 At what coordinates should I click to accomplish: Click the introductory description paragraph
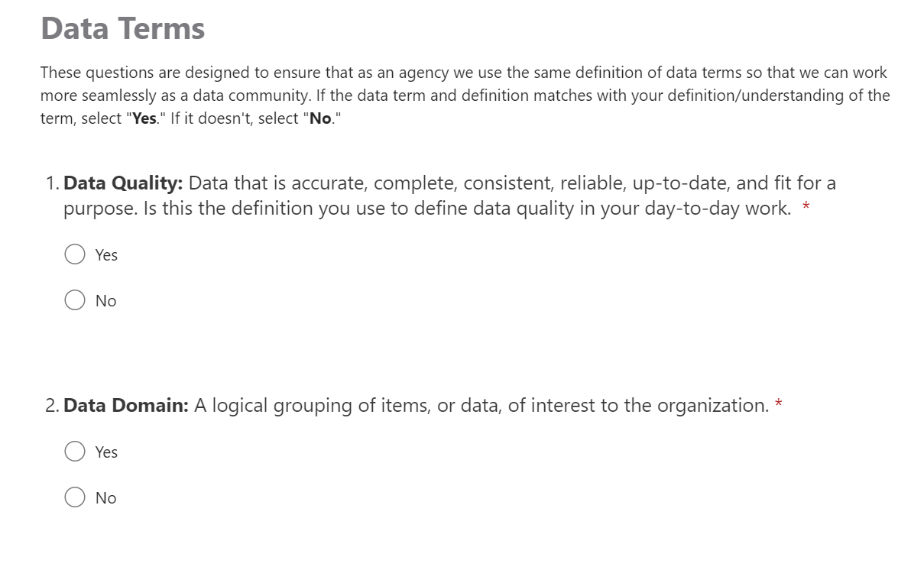point(465,96)
